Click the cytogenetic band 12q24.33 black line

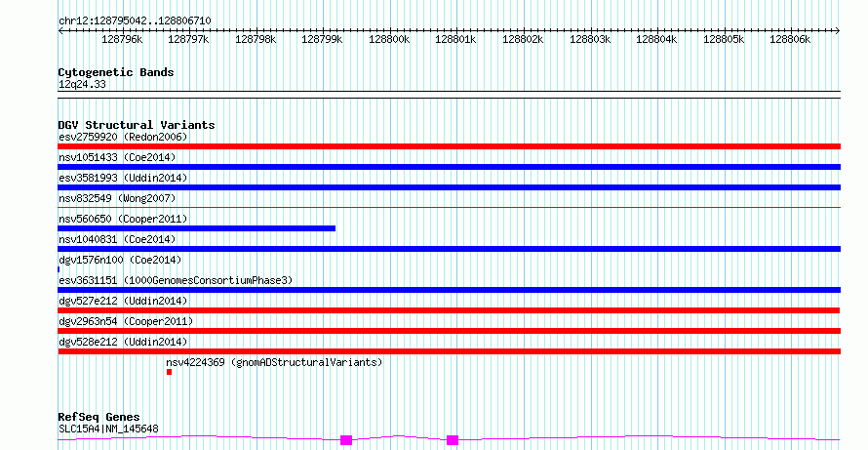[x=449, y=95]
